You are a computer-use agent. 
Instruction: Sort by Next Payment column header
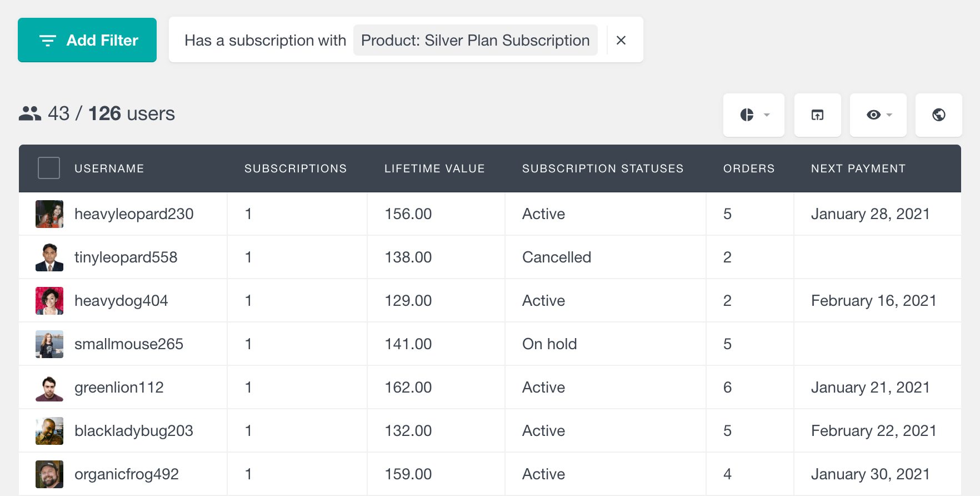[858, 168]
